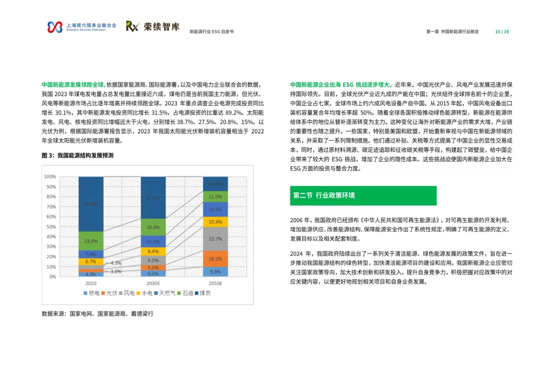554x392 pixels.
Task: Click the legend label 煤炭
Action: tap(205, 293)
